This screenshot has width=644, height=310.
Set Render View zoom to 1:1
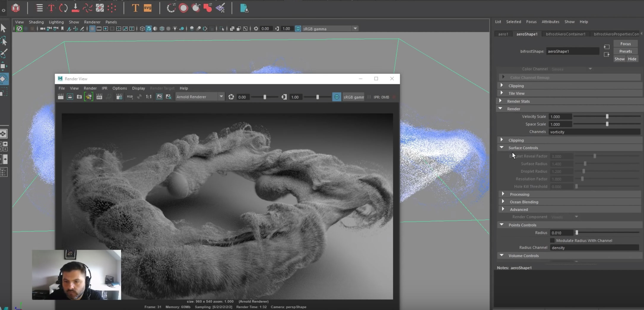point(149,97)
